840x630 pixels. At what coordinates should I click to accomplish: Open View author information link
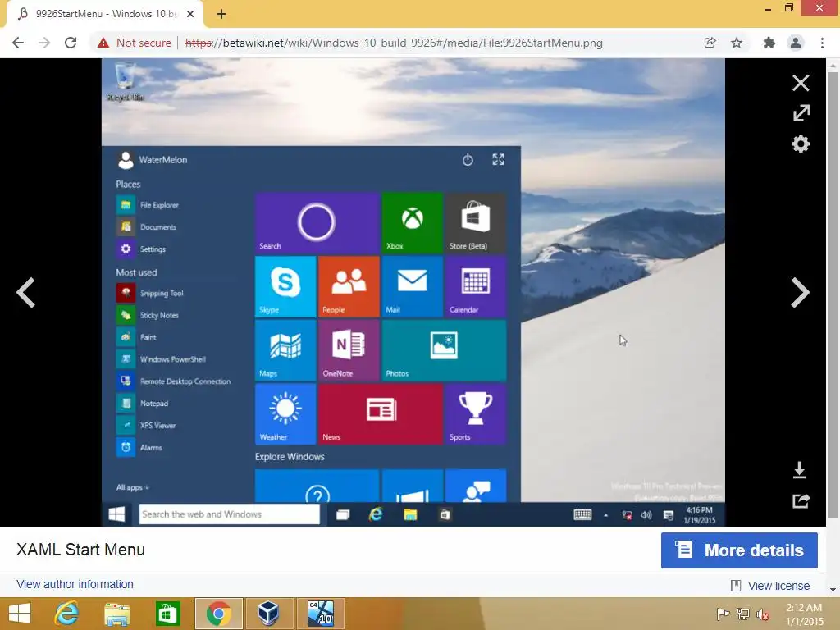click(75, 584)
